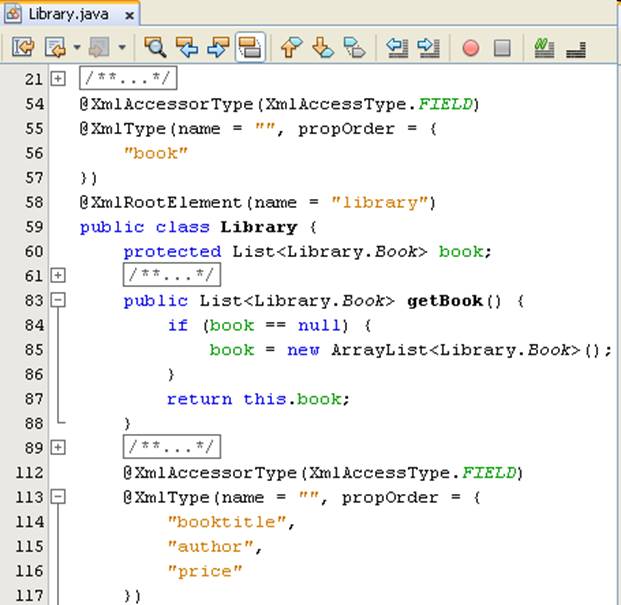Screen dimensions: 621x605
Task: Go to Find Next Occurrence icon
Action: [x=218, y=47]
